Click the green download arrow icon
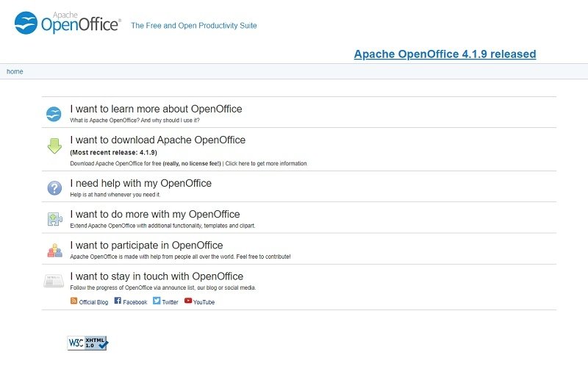Screen dimensions: 588x372 click(x=54, y=146)
